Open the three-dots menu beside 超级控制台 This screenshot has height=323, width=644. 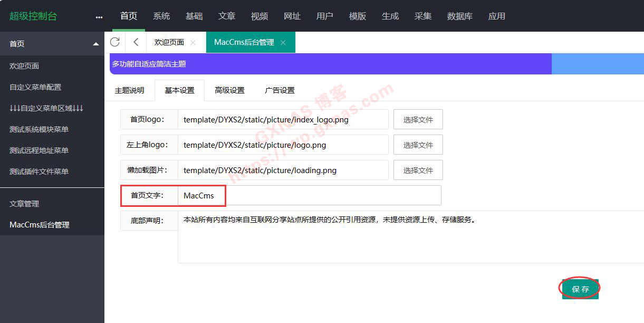click(x=99, y=17)
